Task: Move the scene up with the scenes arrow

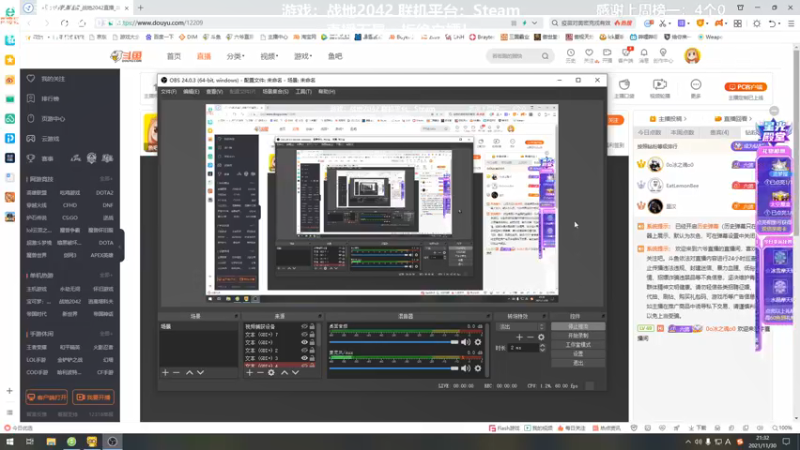Action: coord(189,373)
